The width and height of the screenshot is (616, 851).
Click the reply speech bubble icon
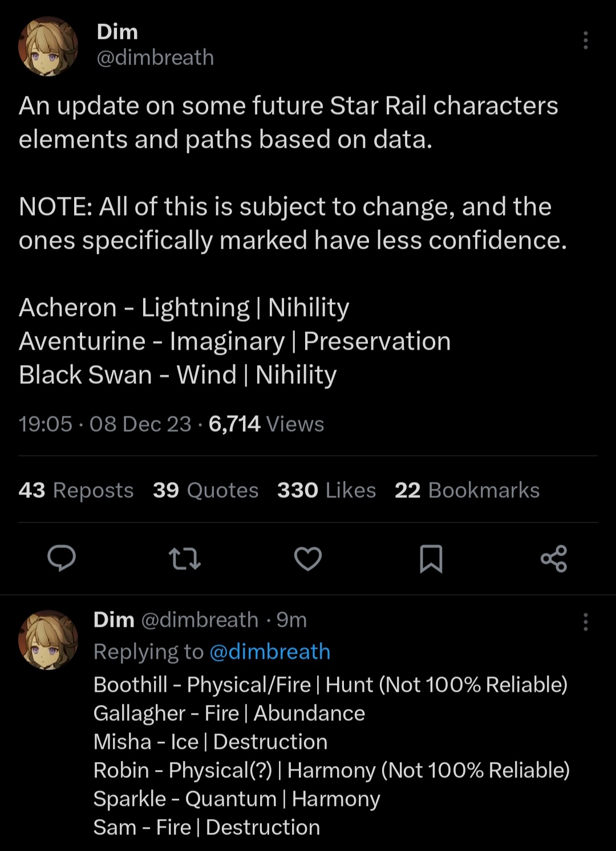(62, 558)
